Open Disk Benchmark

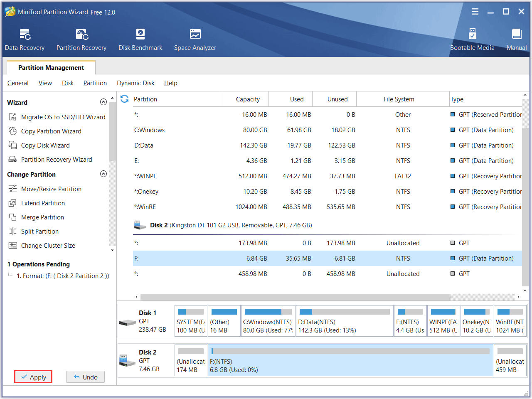coord(140,40)
